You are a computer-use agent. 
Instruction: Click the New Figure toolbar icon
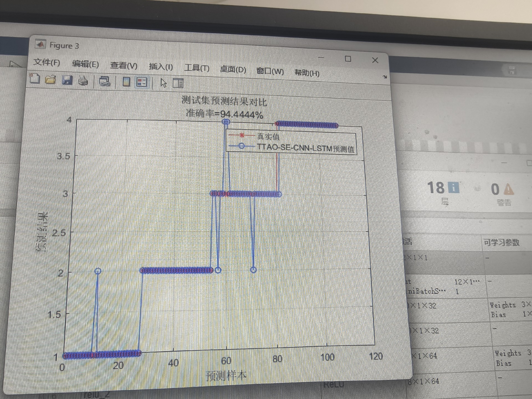(35, 79)
